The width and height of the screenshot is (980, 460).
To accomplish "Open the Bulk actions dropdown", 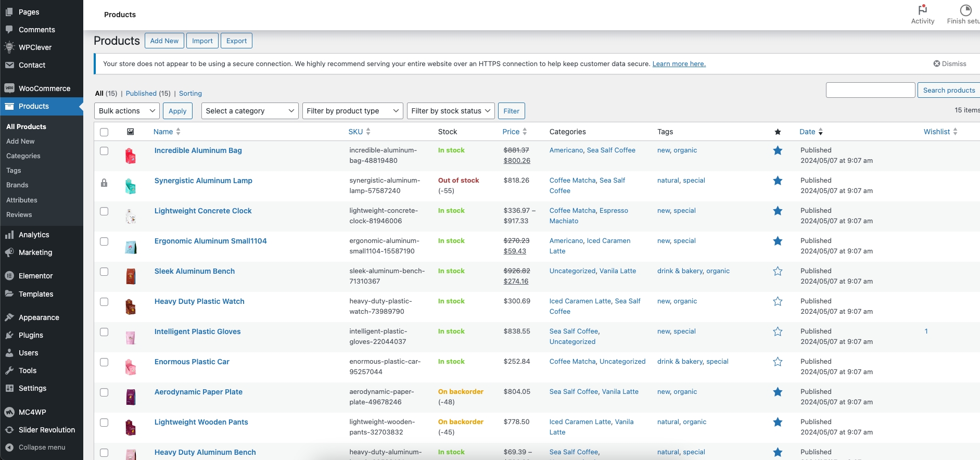I will click(127, 111).
